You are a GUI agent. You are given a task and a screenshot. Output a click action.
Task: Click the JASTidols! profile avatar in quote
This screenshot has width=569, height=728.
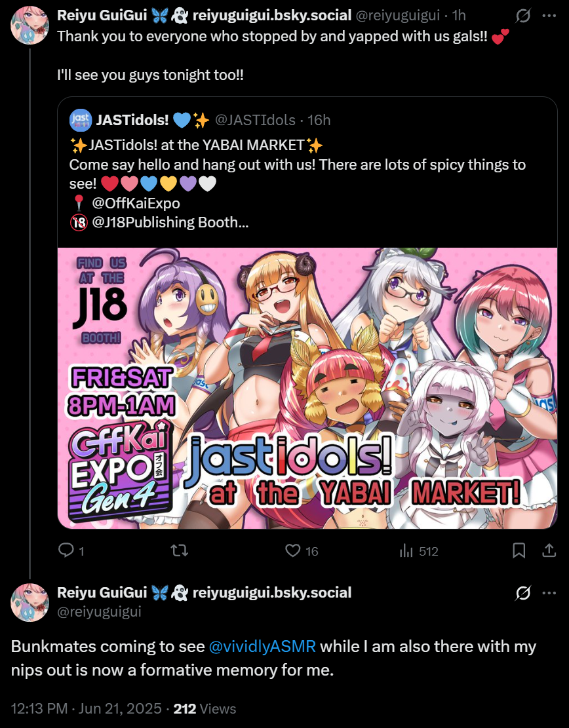(80, 120)
